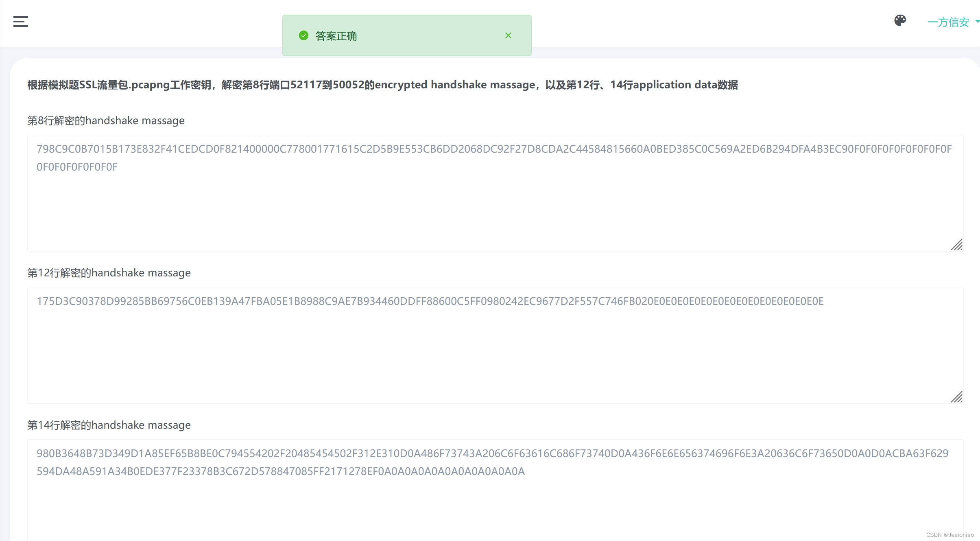
Task: Click the 0F0F0F0F0F0F0F second line text
Action: pos(77,167)
